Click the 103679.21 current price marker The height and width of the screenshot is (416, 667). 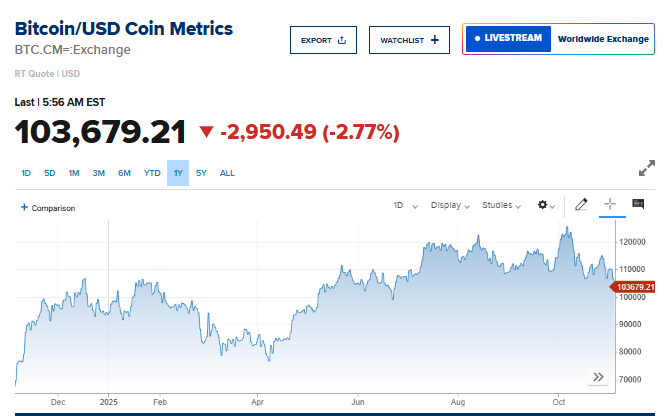[637, 287]
